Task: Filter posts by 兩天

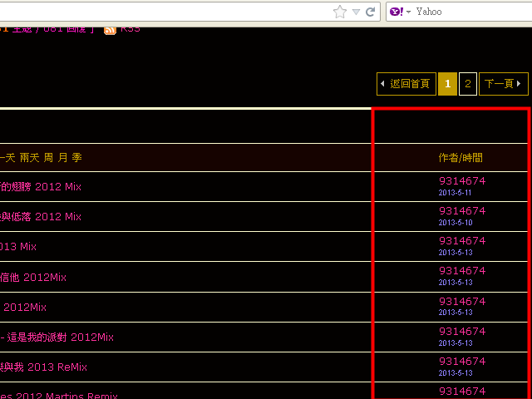Action: [30, 158]
